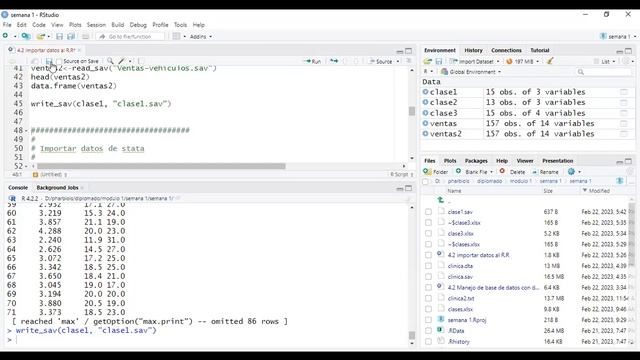This screenshot has height=360, width=640.
Task: Open the Blank File dropdown in Files pane
Action: (x=474, y=172)
